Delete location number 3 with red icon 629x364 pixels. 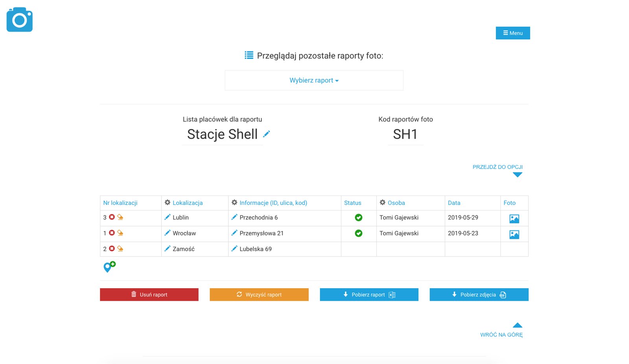[x=112, y=217]
